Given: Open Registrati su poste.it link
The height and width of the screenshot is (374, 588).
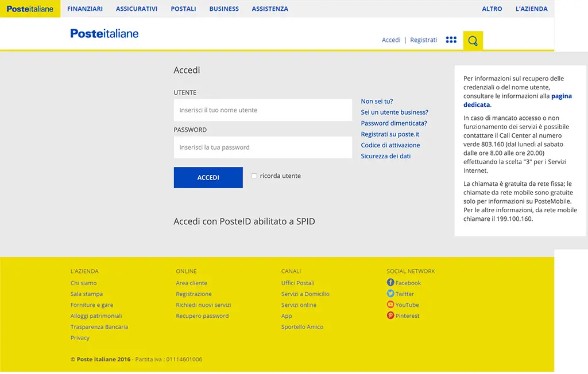Looking at the screenshot, I should click(390, 134).
